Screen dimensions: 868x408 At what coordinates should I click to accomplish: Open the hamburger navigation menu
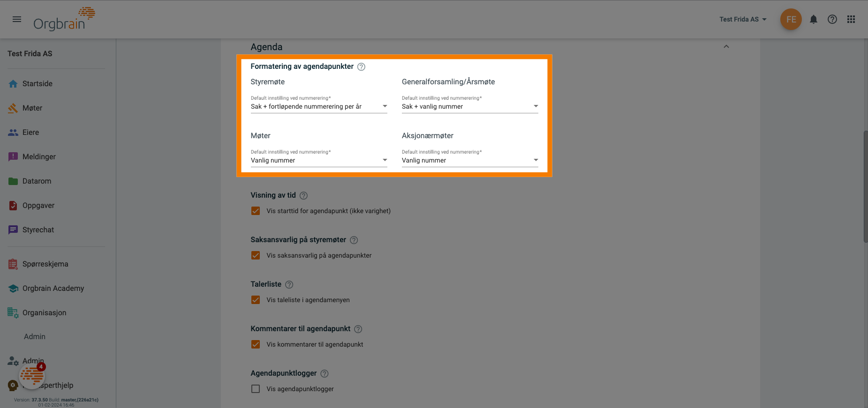click(x=17, y=19)
